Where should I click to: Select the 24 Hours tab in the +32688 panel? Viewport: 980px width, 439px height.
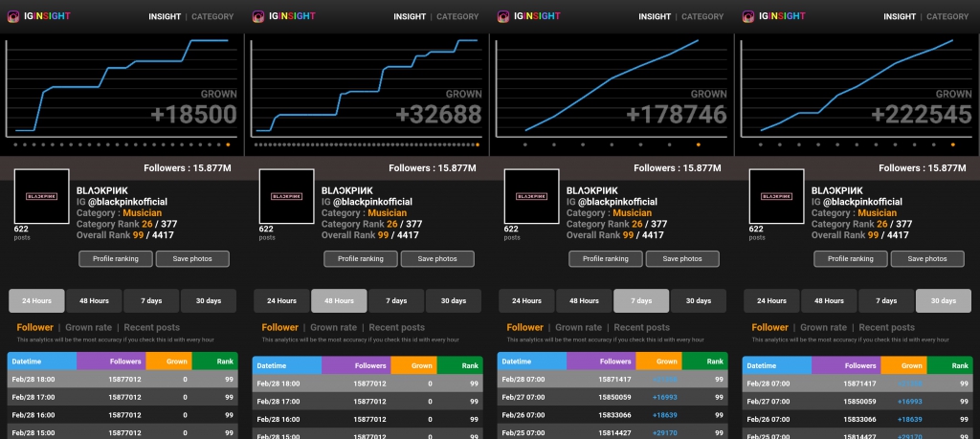(282, 301)
